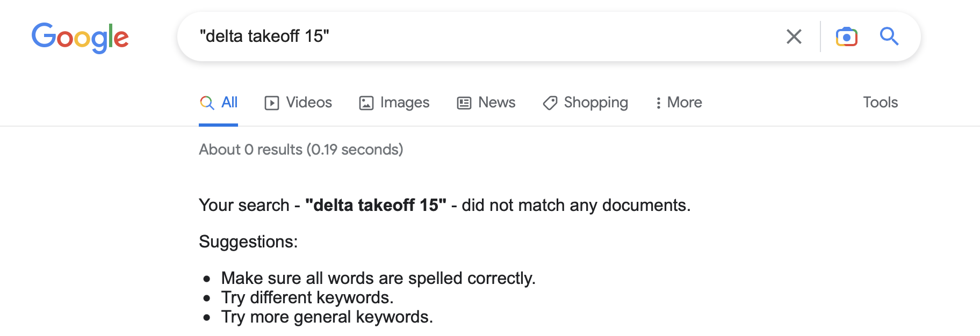Image resolution: width=980 pixels, height=336 pixels.
Task: Switch to the Images tab
Action: click(x=405, y=103)
